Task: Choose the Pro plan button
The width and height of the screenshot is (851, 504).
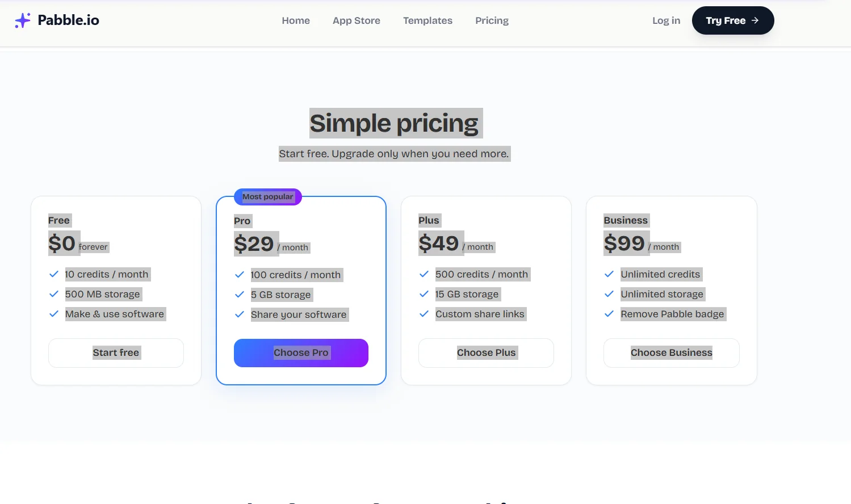Action: [301, 353]
